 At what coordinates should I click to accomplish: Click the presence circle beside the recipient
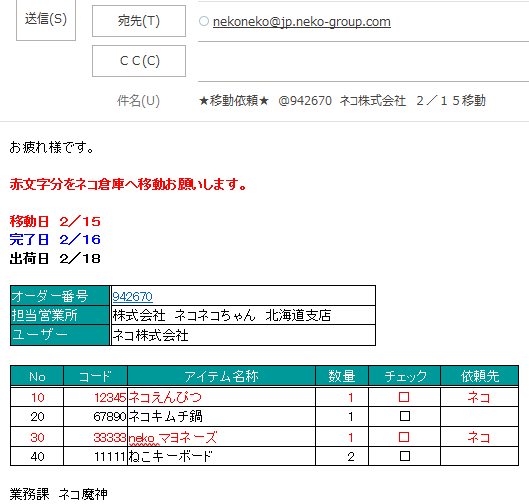[x=204, y=21]
